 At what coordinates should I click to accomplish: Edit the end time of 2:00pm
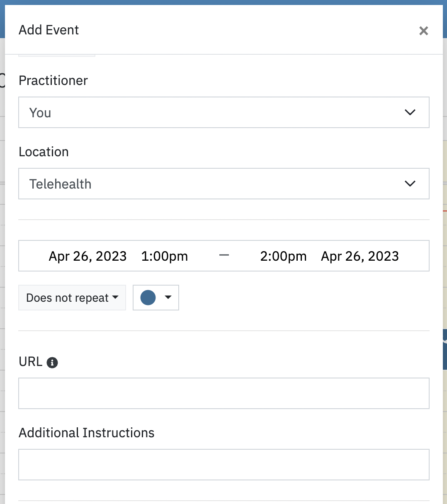click(x=283, y=256)
